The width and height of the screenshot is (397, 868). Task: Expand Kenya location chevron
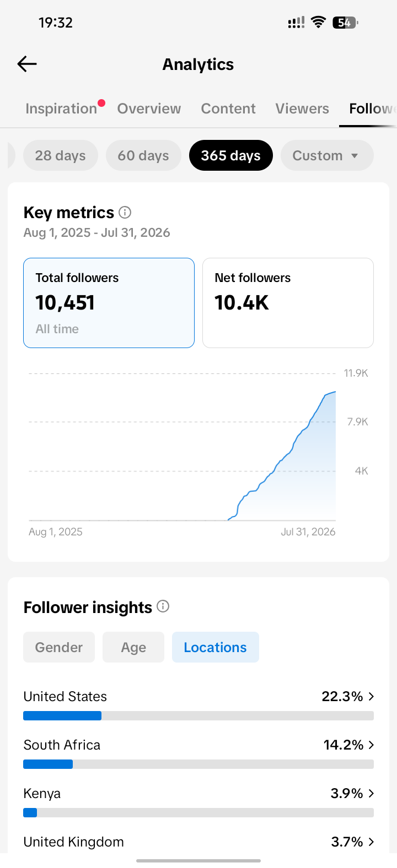(x=371, y=793)
